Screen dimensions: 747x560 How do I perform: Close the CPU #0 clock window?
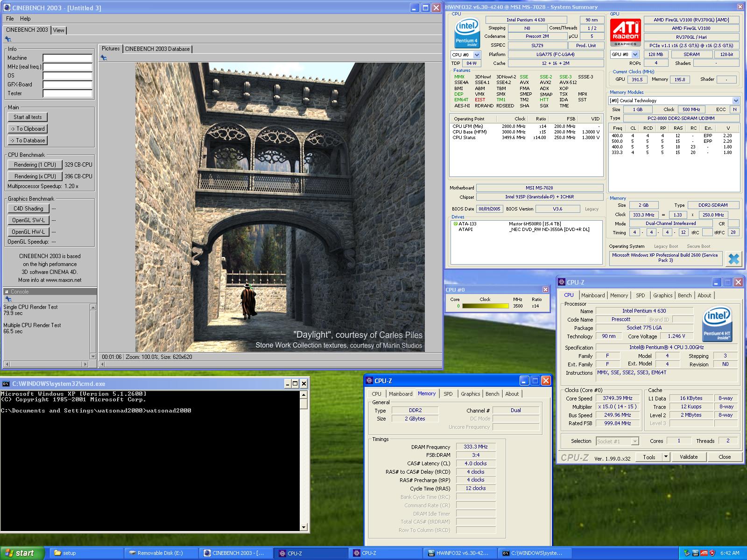click(545, 290)
